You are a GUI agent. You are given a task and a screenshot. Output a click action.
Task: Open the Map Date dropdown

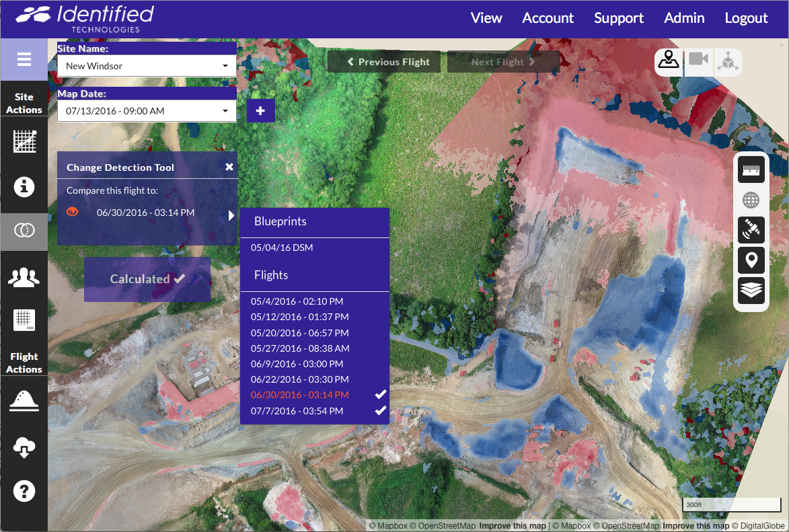[147, 111]
